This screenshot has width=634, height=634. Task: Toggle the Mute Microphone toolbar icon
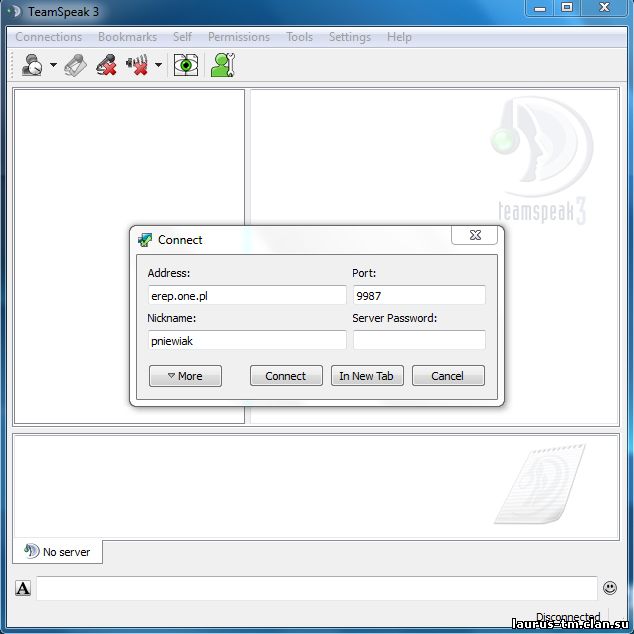106,65
